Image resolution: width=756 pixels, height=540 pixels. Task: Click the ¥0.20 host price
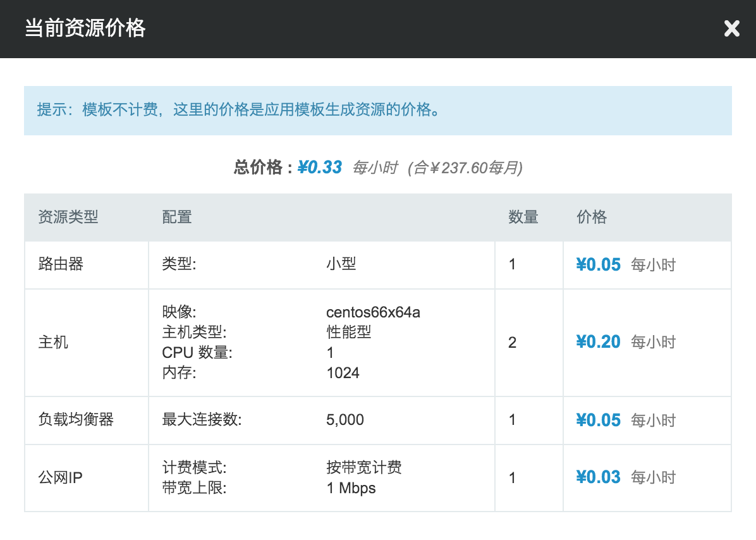(x=599, y=342)
